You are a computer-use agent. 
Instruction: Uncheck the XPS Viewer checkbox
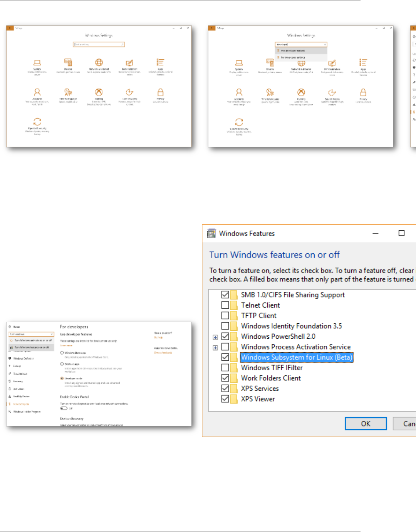click(225, 399)
